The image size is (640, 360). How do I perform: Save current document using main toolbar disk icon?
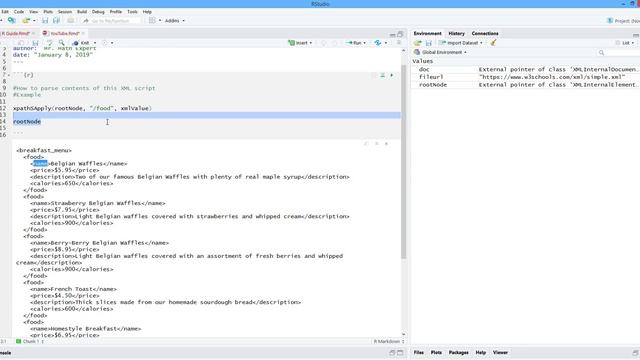click(x=45, y=20)
